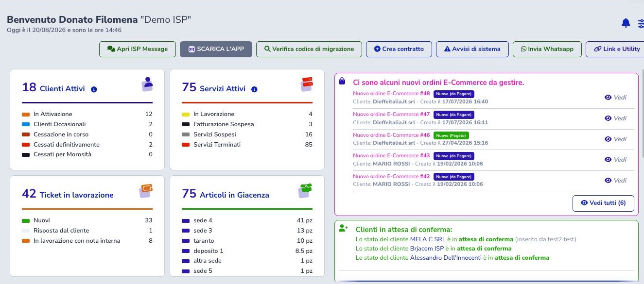Screen dimensions: 644x284
Task: Click the Servizi Sospesi row
Action: pos(247,134)
